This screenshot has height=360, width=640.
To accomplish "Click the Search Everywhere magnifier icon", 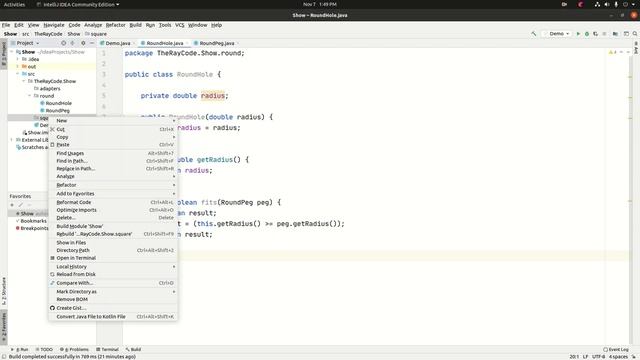I will (635, 34).
